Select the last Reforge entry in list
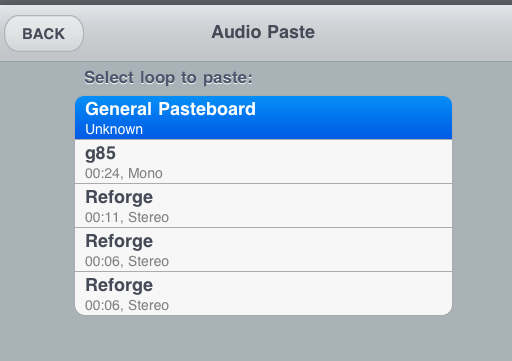The image size is (512, 361). coord(263,293)
